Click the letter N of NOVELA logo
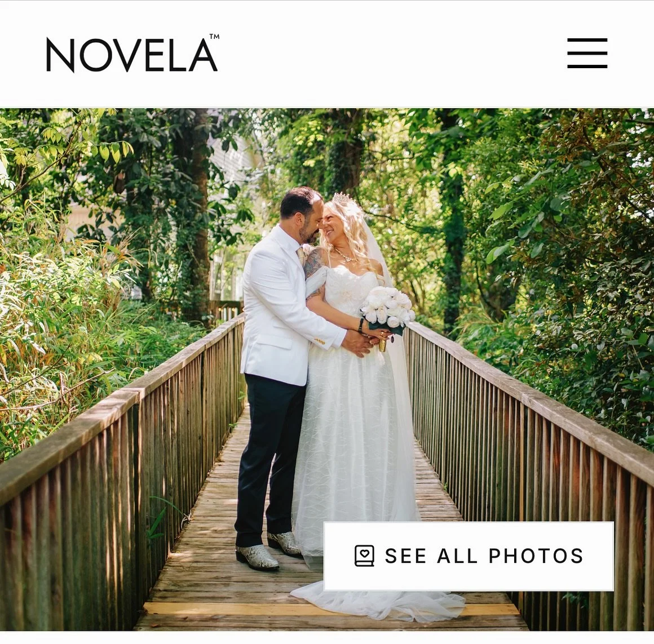654x644 pixels. [x=60, y=55]
